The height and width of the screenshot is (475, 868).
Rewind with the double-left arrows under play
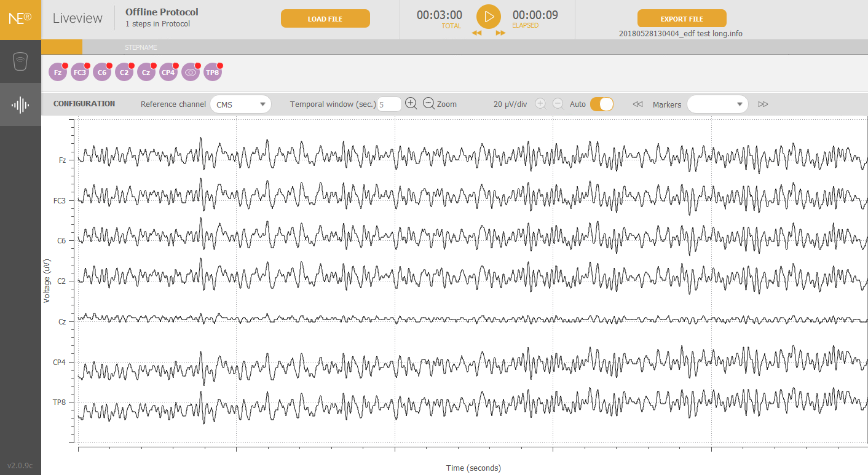click(476, 33)
